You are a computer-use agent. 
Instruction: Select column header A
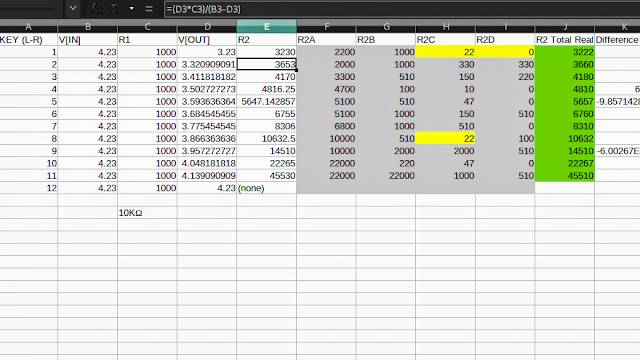coord(29,27)
